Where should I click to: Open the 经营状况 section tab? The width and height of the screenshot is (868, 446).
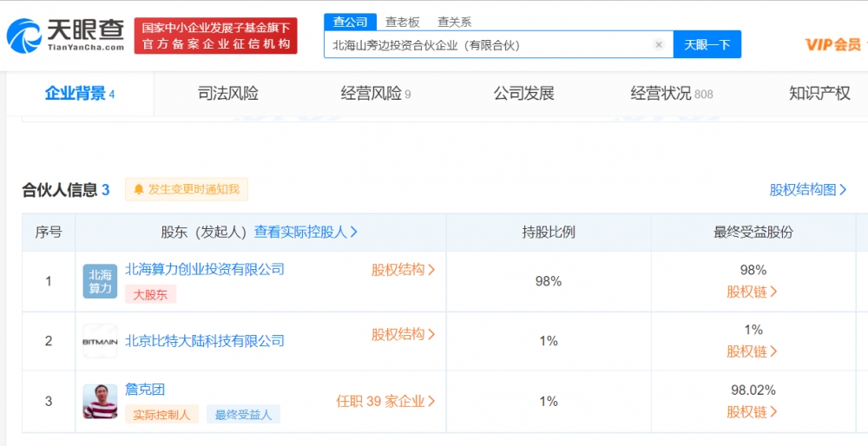click(x=672, y=94)
